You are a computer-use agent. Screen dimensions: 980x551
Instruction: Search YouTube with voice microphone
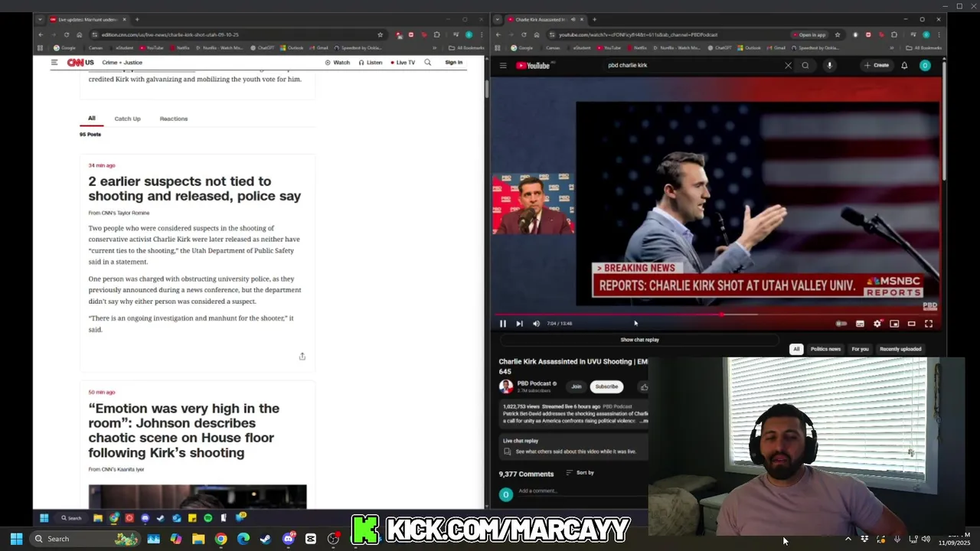[829, 66]
